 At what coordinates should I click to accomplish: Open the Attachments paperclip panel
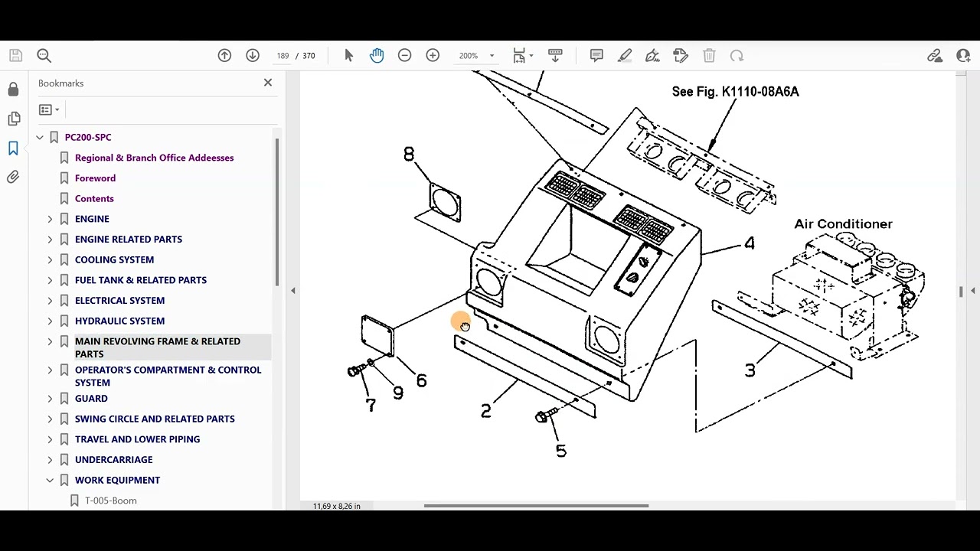[13, 177]
